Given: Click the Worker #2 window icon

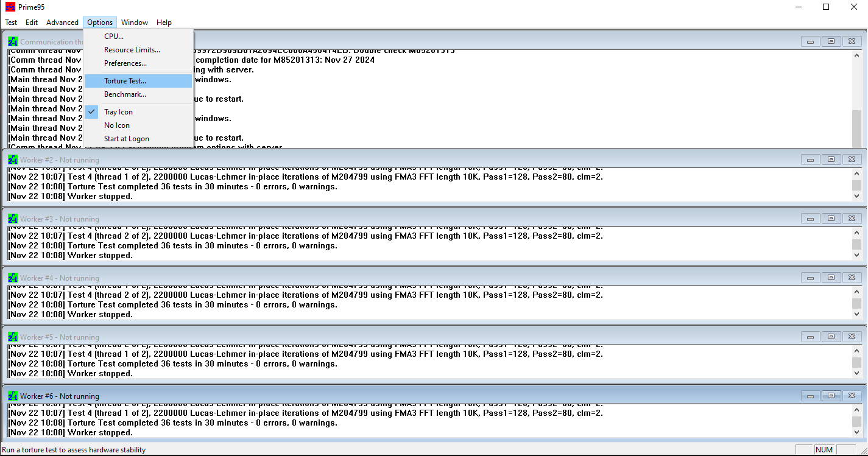Looking at the screenshot, I should 13,160.
